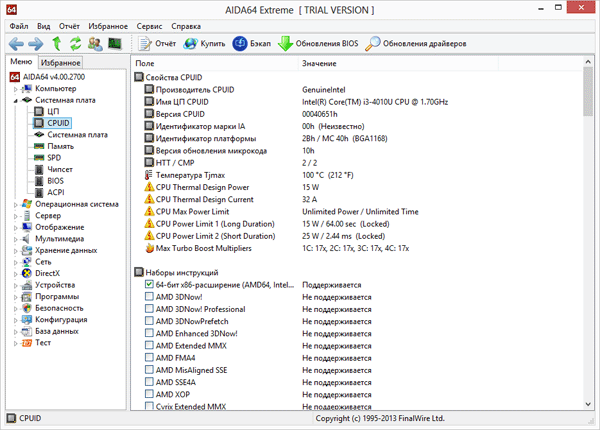Switch to the Избранное tab in sidebar
The height and width of the screenshot is (430, 600).
click(60, 62)
